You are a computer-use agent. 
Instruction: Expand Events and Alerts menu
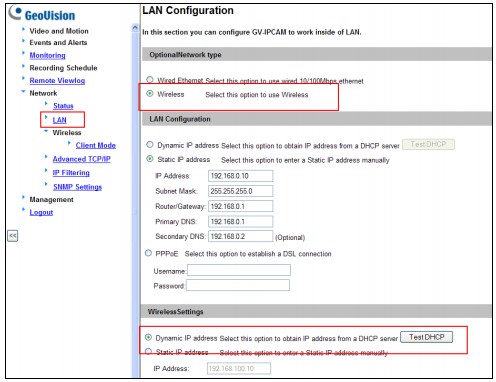click(x=58, y=43)
